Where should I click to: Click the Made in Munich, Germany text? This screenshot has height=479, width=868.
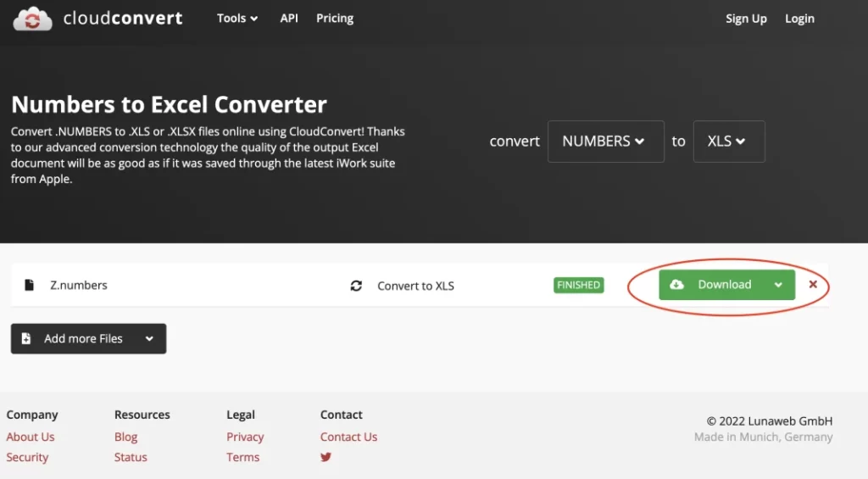[x=764, y=437]
